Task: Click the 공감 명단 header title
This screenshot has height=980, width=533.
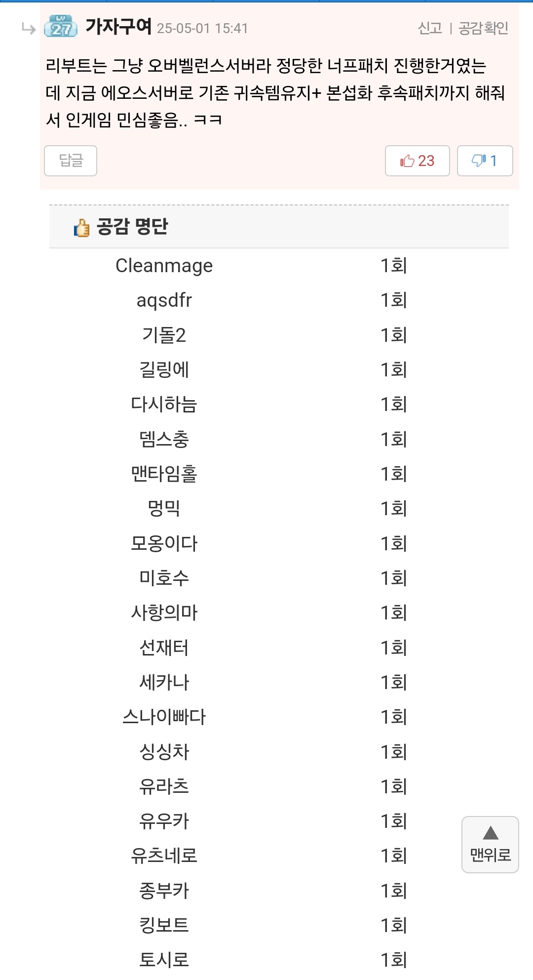Action: pos(132,226)
